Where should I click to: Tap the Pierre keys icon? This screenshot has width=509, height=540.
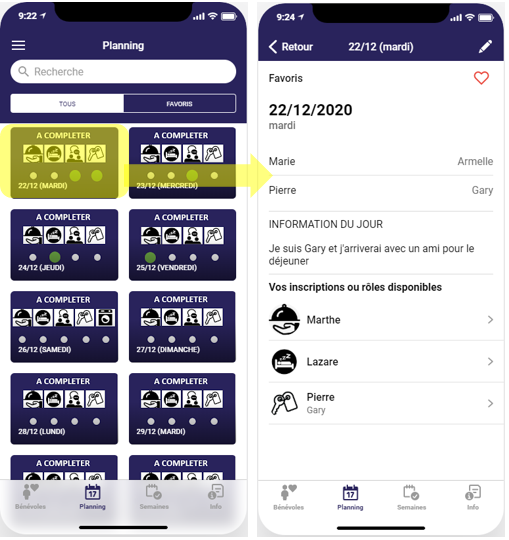pyautogui.click(x=284, y=403)
